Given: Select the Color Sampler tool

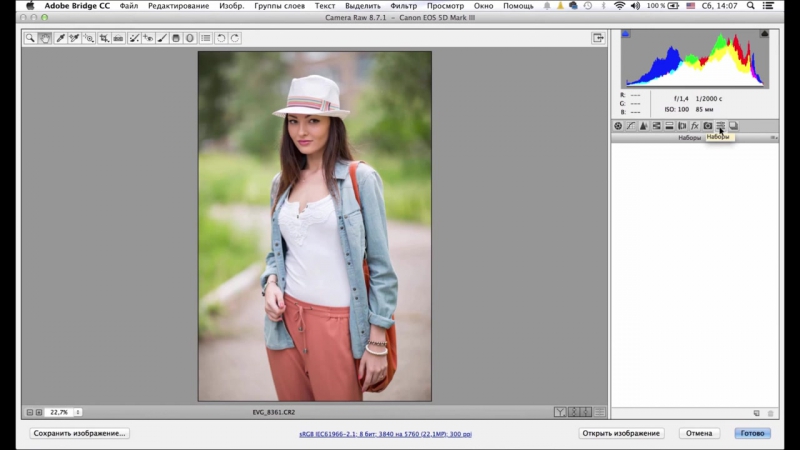Looking at the screenshot, I should (74, 38).
